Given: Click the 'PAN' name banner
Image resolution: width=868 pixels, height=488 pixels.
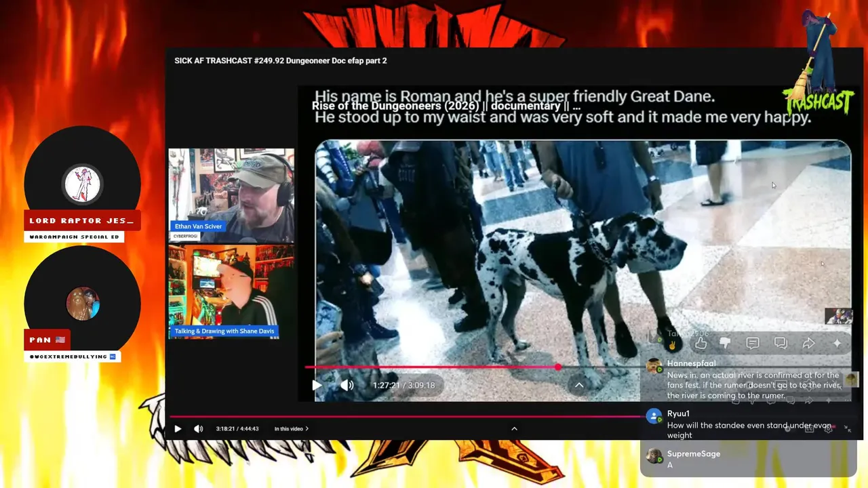Looking at the screenshot, I should point(47,340).
